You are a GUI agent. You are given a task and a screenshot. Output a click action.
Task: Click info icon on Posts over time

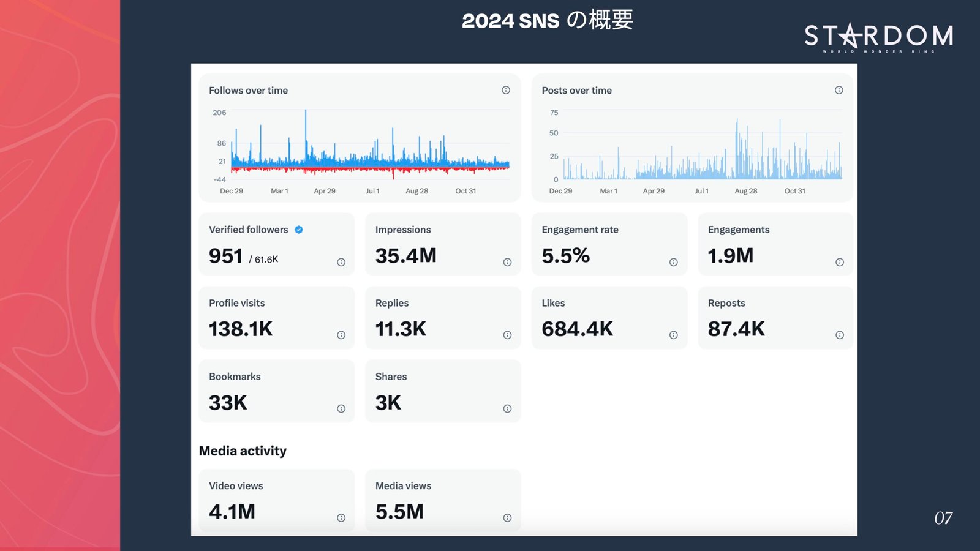(x=839, y=90)
